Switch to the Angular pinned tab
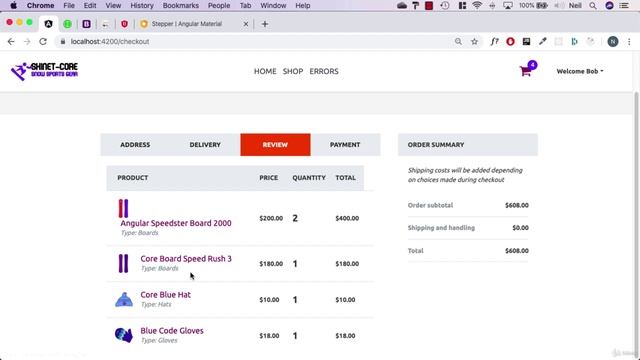The width and height of the screenshot is (640, 360). (49, 24)
